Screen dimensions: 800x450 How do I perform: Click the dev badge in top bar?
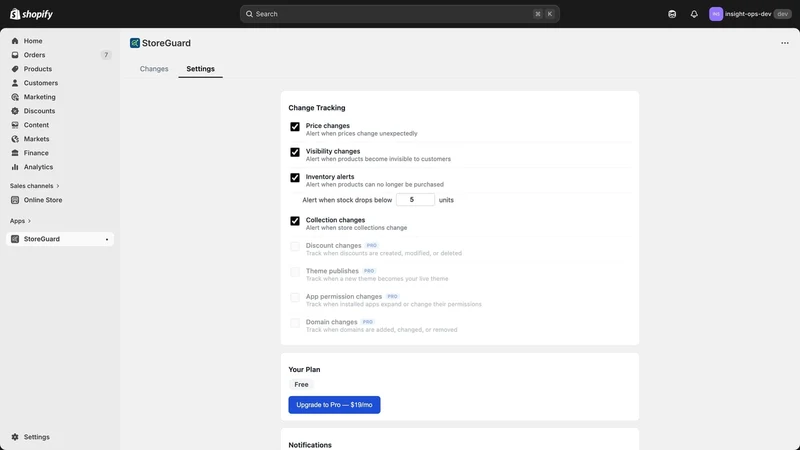click(x=783, y=14)
